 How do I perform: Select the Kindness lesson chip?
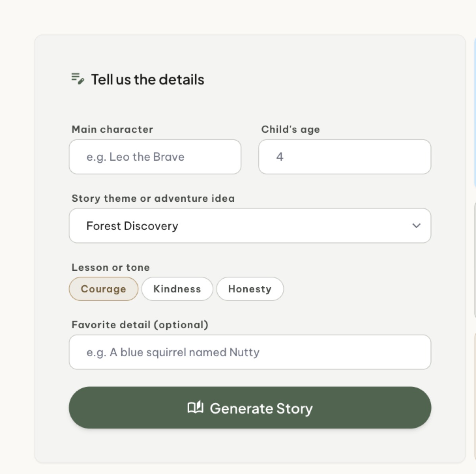[x=177, y=289]
